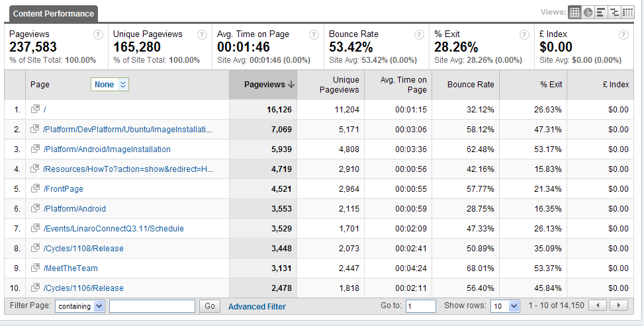This screenshot has height=326, width=644.
Task: Open /MeetTheTeam page in new window icon
Action: click(x=35, y=268)
